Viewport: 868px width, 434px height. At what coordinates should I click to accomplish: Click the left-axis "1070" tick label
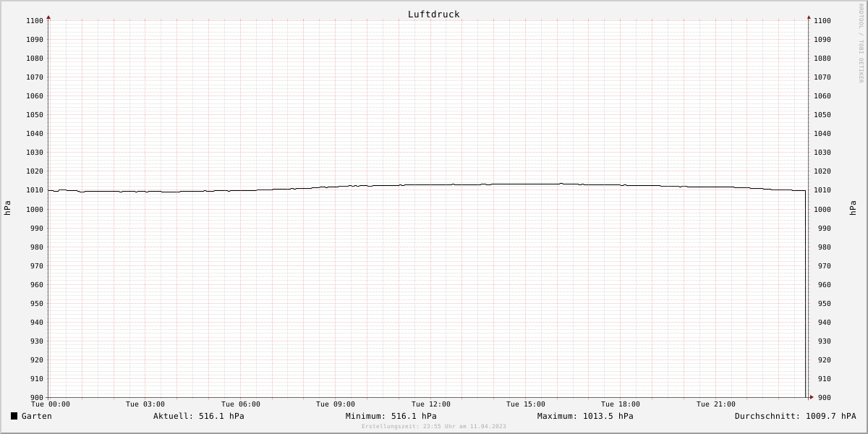click(x=35, y=77)
